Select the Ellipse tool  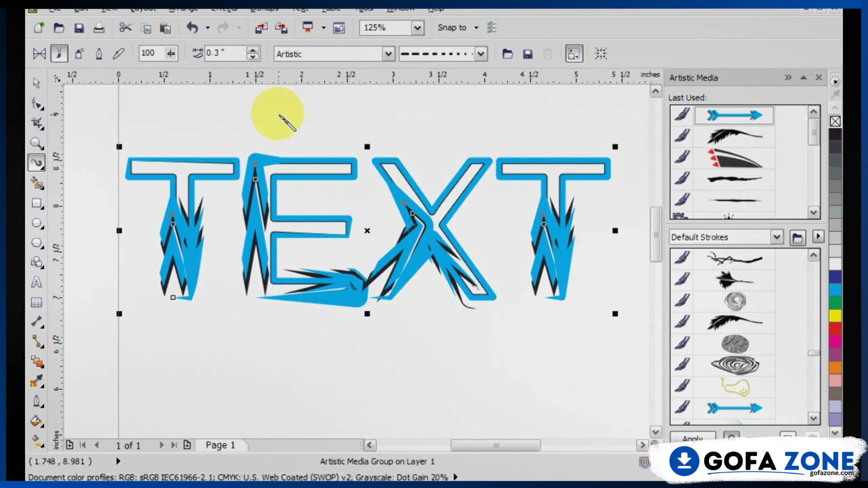point(37,223)
